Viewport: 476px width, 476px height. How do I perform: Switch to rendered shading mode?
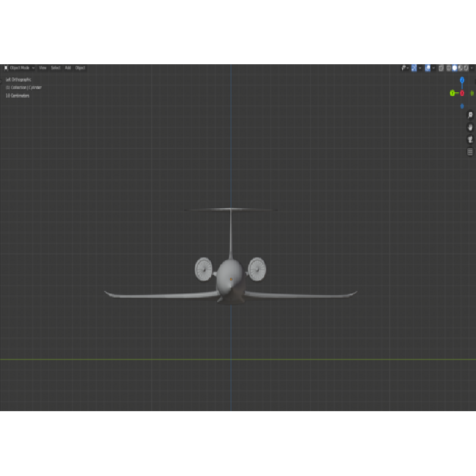point(465,68)
